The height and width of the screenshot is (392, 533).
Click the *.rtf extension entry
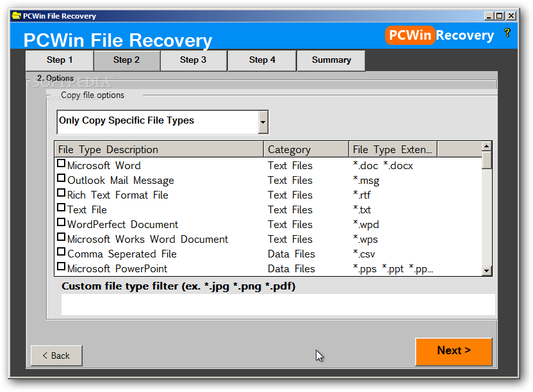(x=362, y=195)
